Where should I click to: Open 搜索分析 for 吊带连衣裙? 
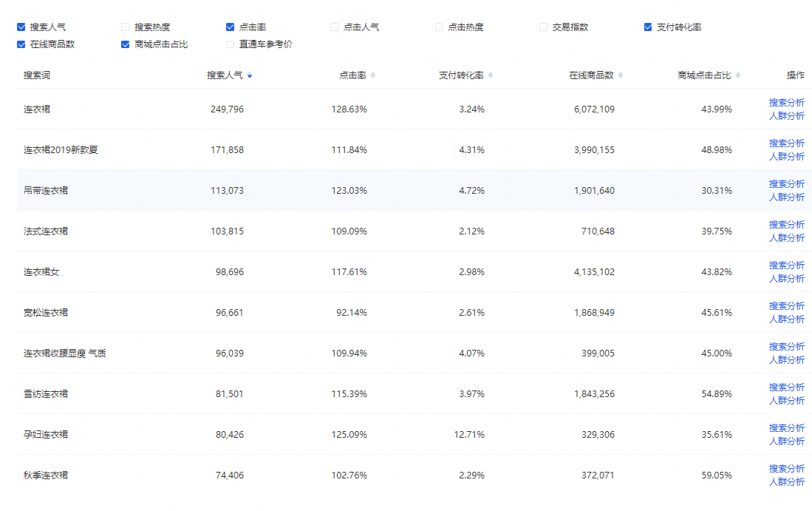(x=787, y=183)
